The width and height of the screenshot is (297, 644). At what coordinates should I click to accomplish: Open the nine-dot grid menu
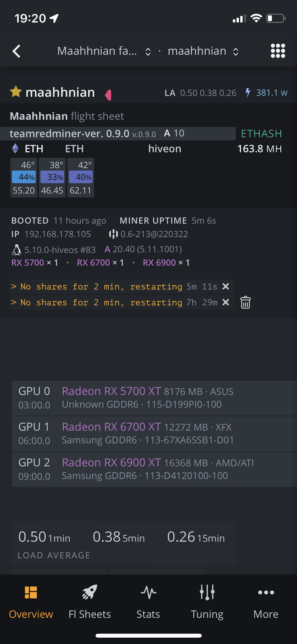(x=278, y=51)
